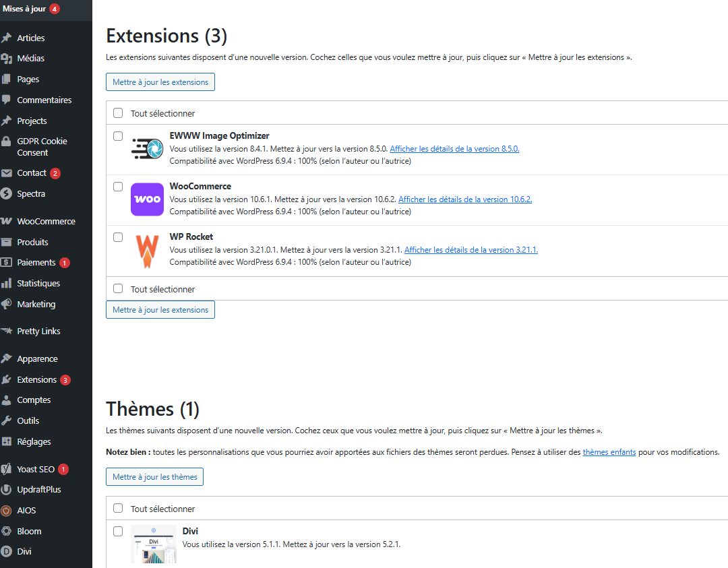This screenshot has width=728, height=568.
Task: Click the Réglages sliders icon
Action: 7,442
